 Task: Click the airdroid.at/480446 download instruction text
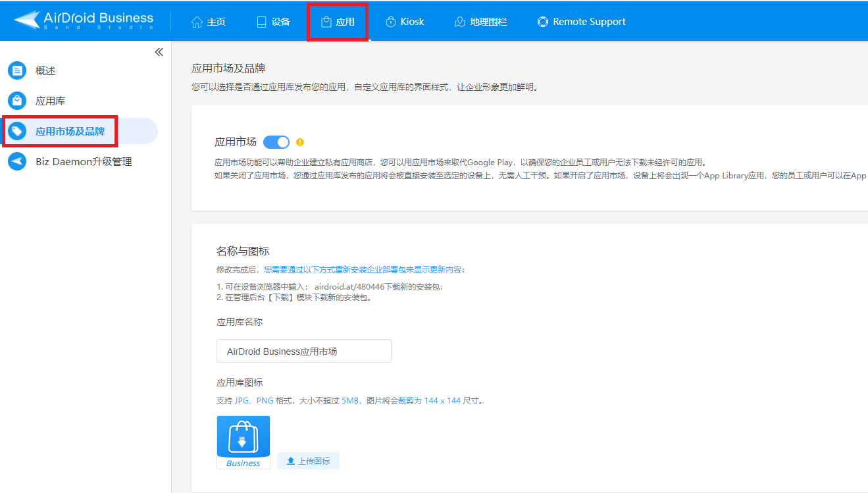pos(330,287)
